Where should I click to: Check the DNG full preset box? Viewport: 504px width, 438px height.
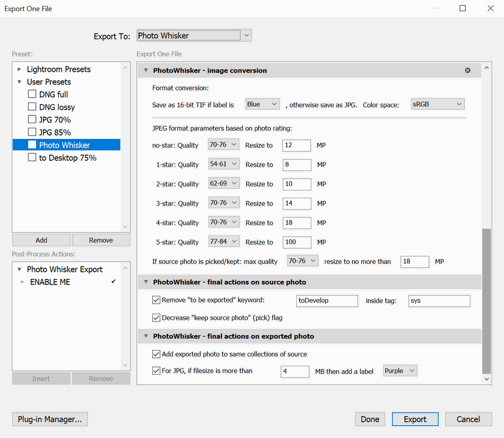(x=32, y=94)
